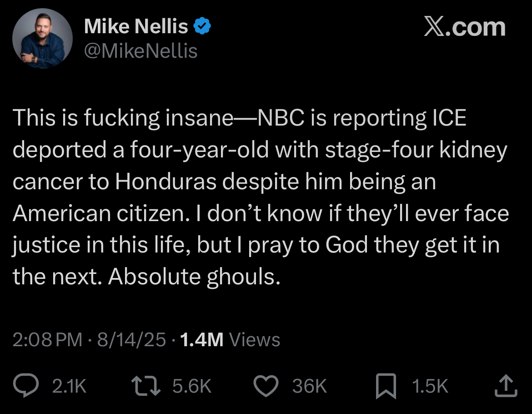This screenshot has height=414, width=532.
Task: Click the Mike Nellis display name
Action: [x=136, y=27]
